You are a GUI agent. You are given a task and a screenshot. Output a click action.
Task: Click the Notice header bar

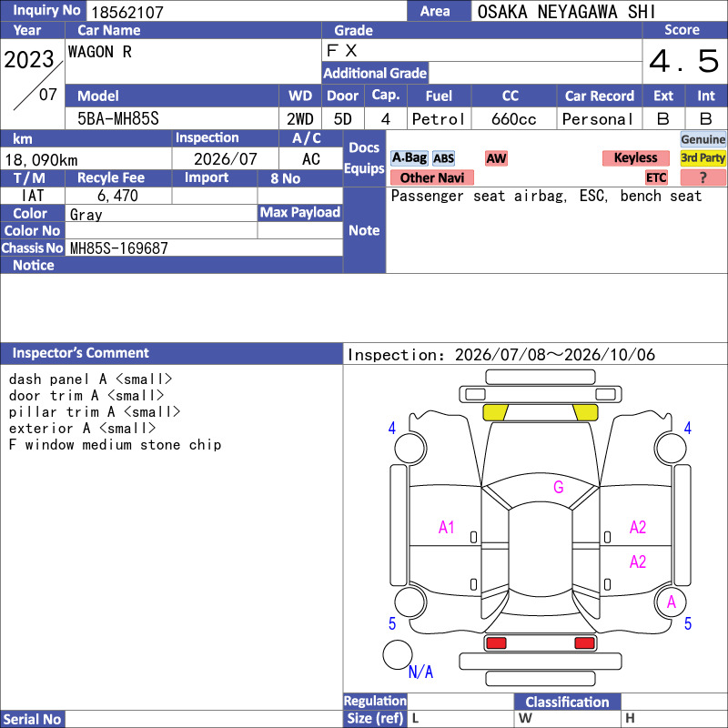tap(171, 265)
